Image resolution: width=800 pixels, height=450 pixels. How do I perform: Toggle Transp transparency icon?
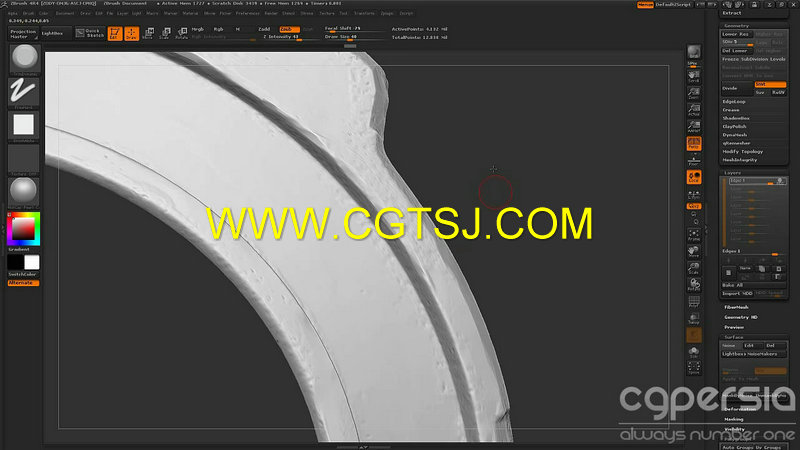point(693,318)
